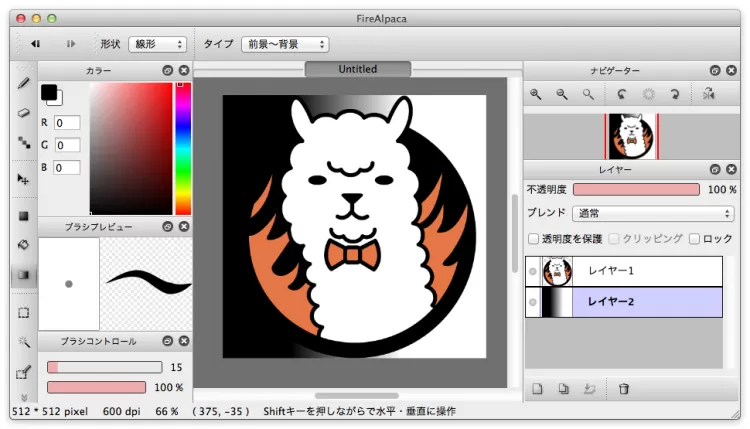Screen dimensions: 750x429
Task: Click the brush size slider showing 15
Action: [x=105, y=367]
